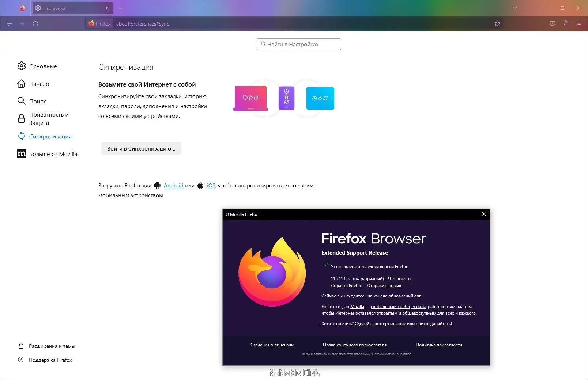Follow the Mozilla link in About dialog
588x380 pixels.
pyautogui.click(x=357, y=307)
